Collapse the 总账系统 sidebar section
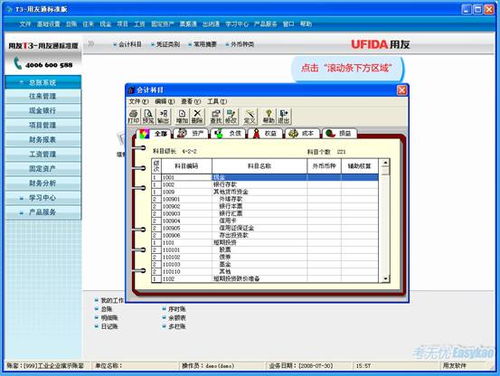 pos(43,82)
